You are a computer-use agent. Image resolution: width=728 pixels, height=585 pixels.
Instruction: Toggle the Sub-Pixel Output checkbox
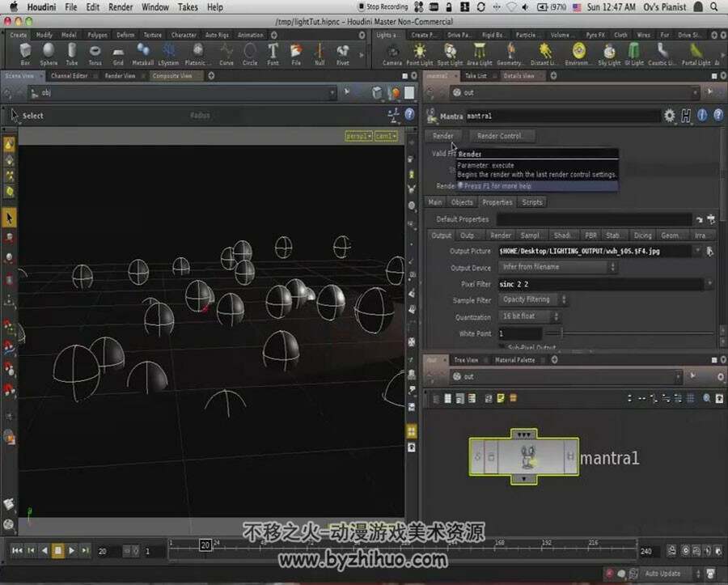coord(502,347)
